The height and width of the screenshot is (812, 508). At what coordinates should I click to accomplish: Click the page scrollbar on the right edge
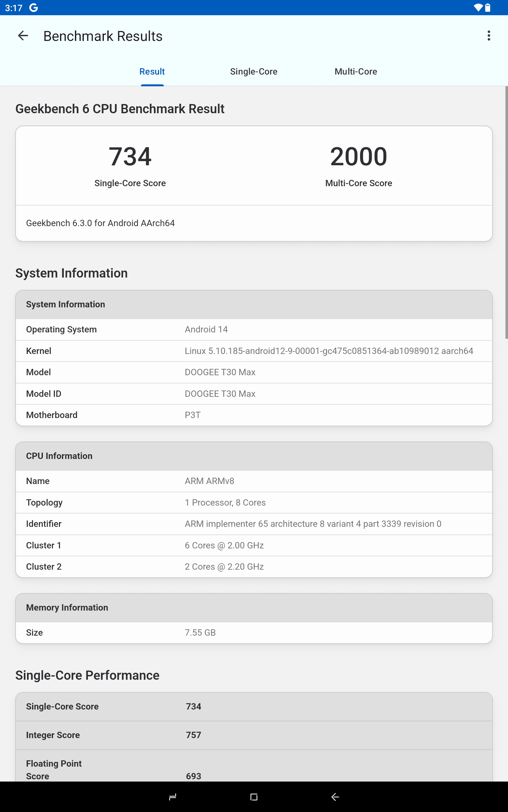tap(506, 213)
